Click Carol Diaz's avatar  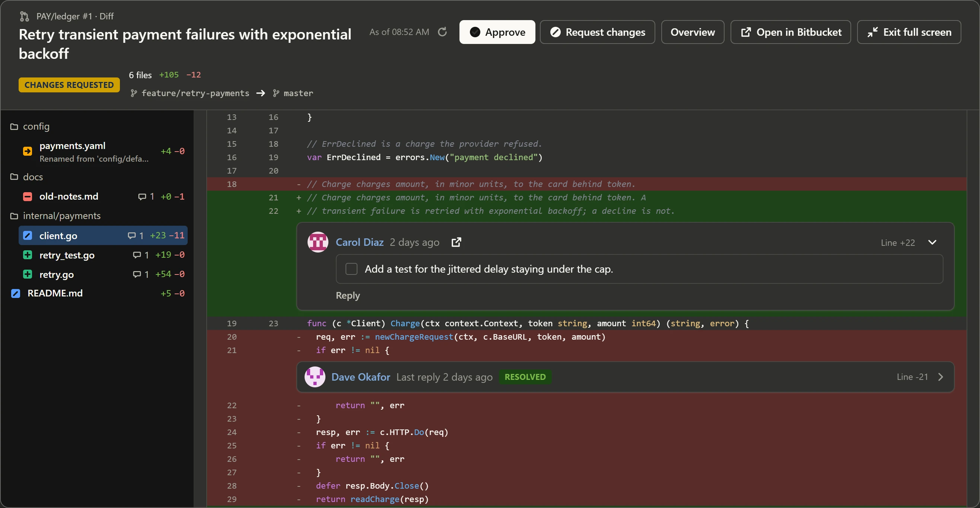tap(318, 242)
